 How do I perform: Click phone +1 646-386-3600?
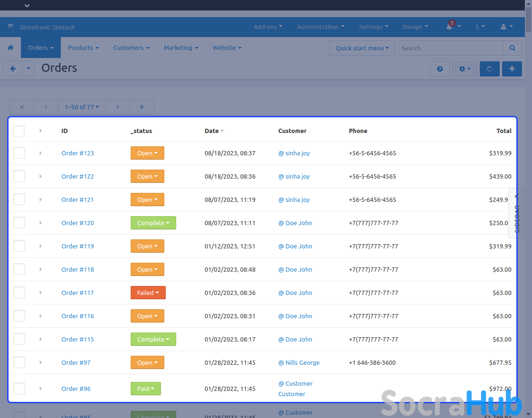click(x=372, y=363)
